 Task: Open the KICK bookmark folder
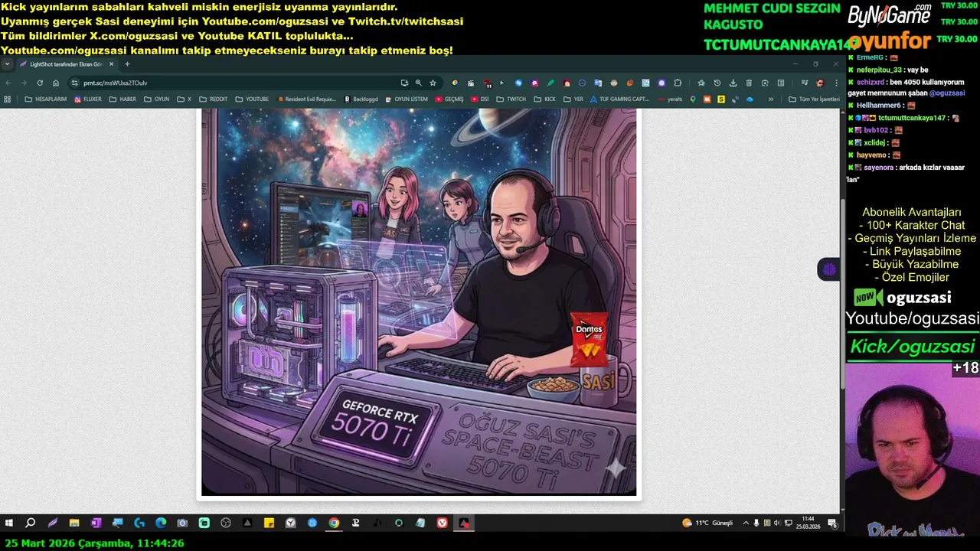(x=544, y=99)
